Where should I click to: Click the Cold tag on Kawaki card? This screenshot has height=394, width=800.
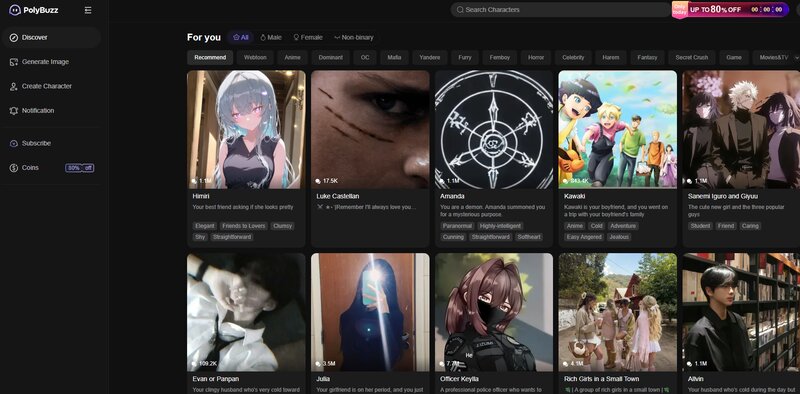[596, 226]
